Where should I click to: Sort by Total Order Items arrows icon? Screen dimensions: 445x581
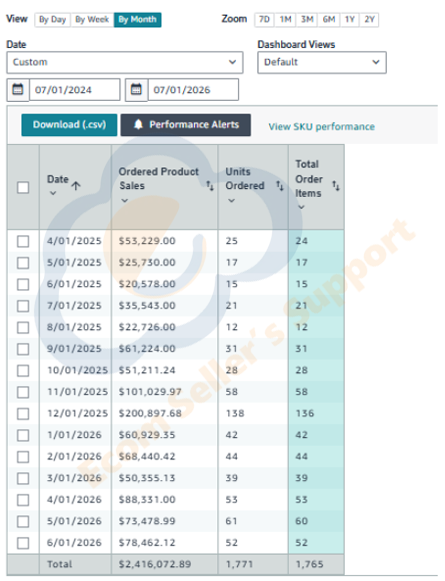coord(336,186)
